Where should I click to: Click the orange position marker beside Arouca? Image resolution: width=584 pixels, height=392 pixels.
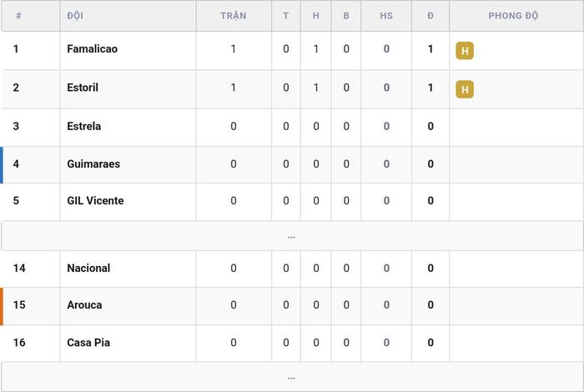click(2, 306)
